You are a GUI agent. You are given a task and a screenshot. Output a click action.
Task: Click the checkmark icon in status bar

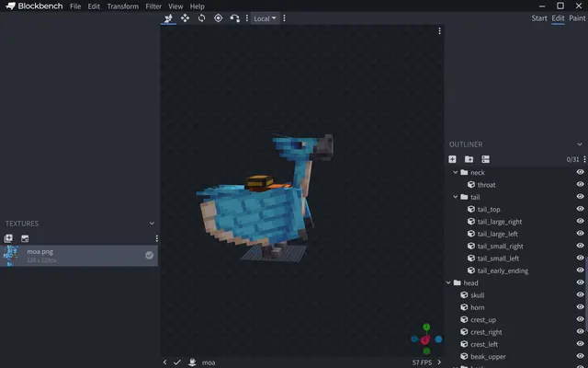click(x=177, y=362)
